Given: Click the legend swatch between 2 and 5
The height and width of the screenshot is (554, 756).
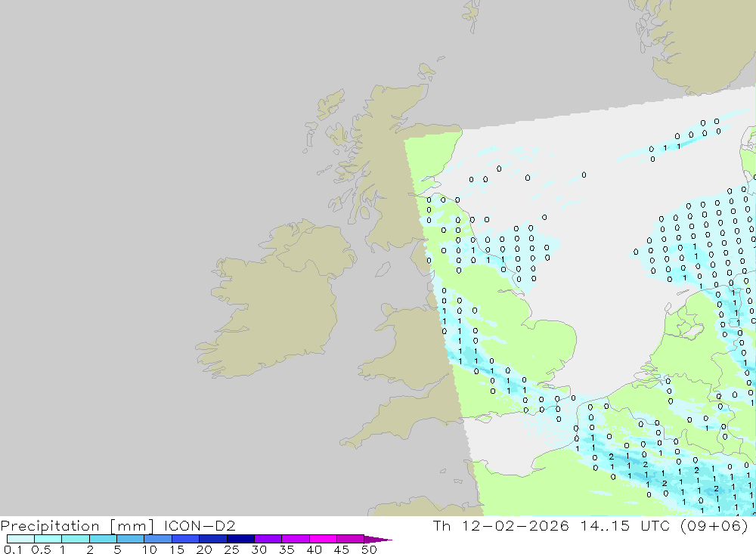Looking at the screenshot, I should click(103, 539).
